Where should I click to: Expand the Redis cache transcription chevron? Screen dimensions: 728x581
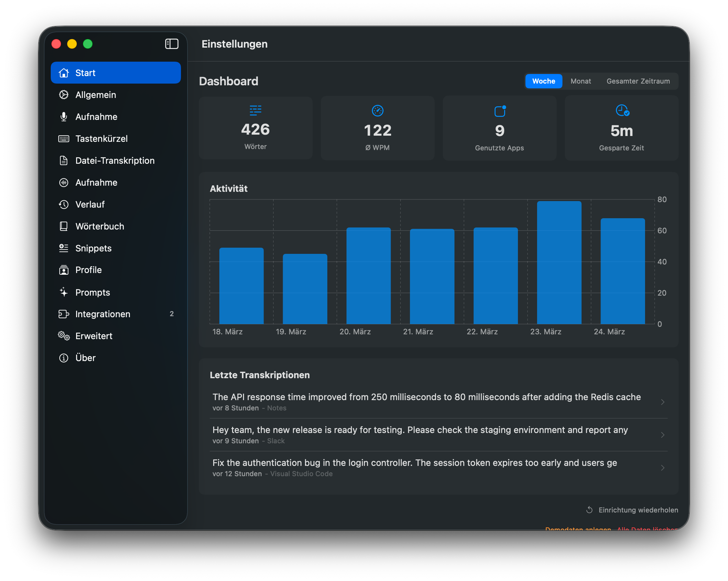(663, 402)
